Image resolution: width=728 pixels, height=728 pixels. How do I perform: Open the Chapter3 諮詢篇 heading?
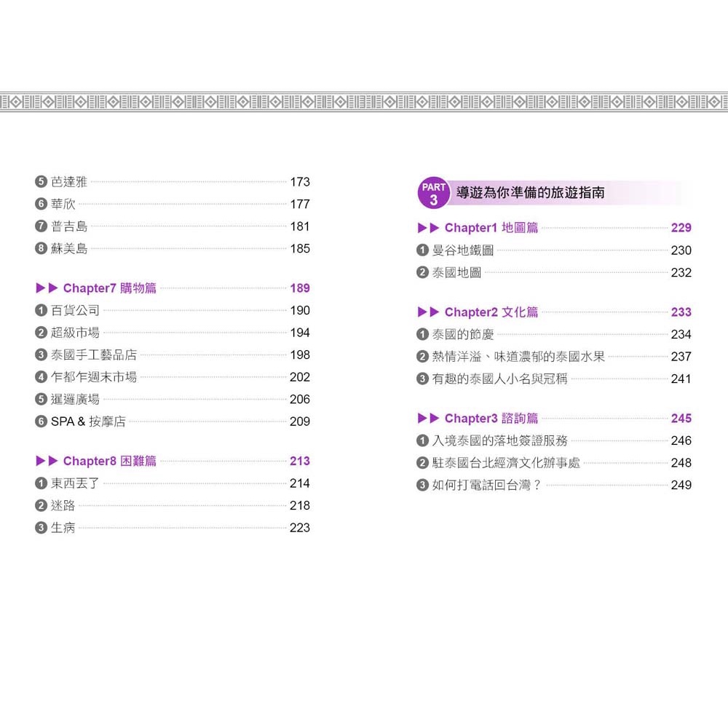tap(491, 419)
